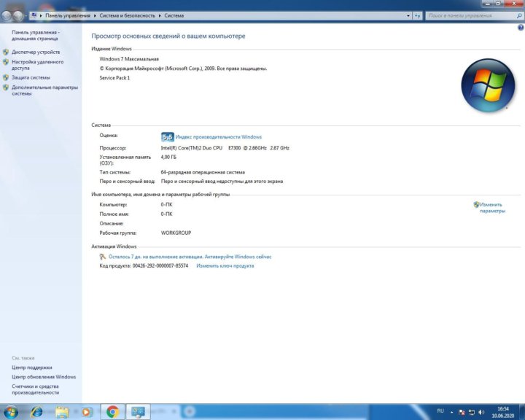Click Изменить ключ продукта link

coord(225,266)
